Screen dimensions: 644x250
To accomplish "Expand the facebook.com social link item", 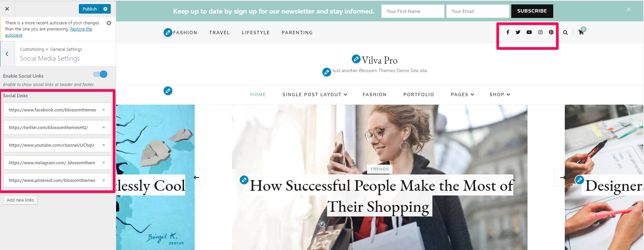I will [x=57, y=110].
